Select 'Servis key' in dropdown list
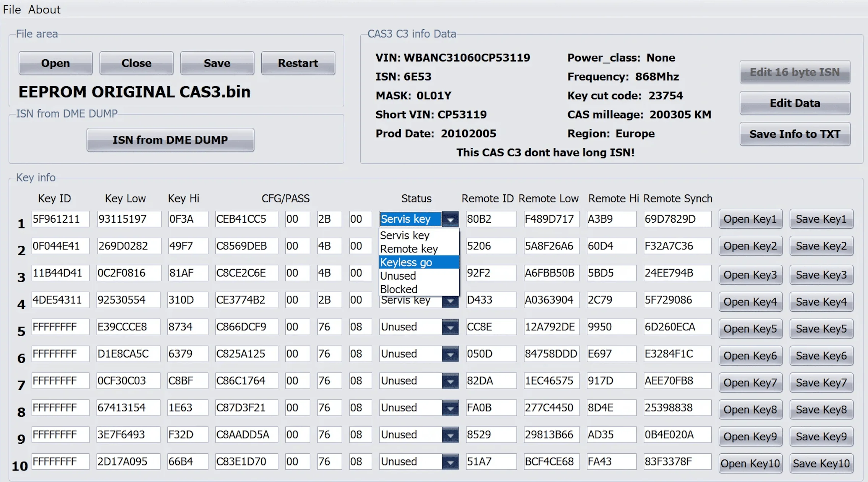This screenshot has height=482, width=868. [419, 235]
